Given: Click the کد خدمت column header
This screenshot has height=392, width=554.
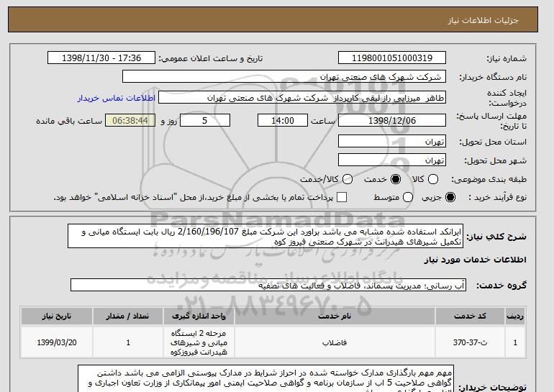Looking at the screenshot, I should [x=470, y=316].
